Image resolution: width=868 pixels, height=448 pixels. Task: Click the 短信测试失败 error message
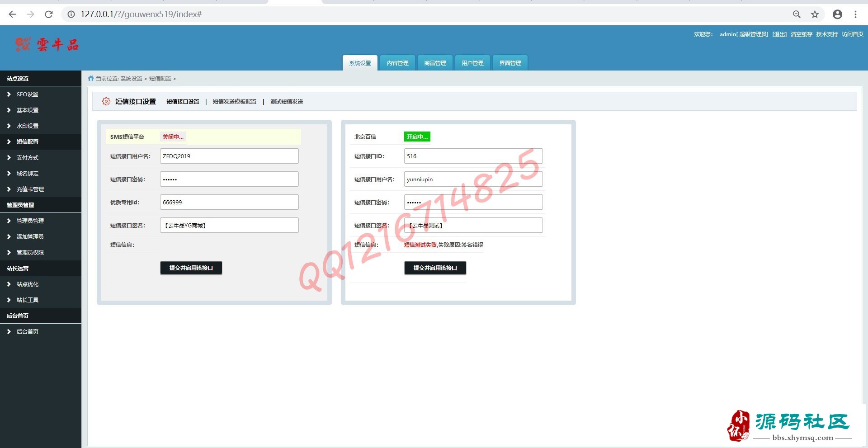(x=420, y=245)
